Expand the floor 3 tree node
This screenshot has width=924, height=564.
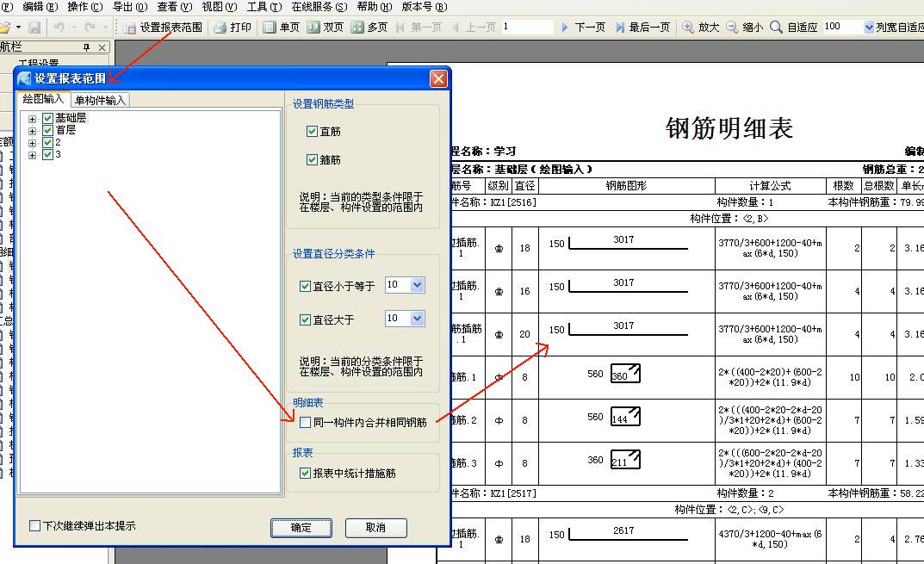(33, 155)
